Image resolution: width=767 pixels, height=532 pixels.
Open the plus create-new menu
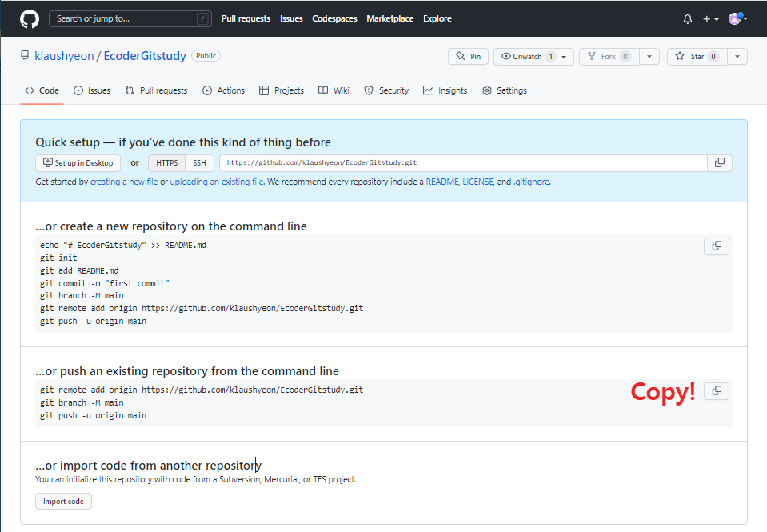pos(710,19)
